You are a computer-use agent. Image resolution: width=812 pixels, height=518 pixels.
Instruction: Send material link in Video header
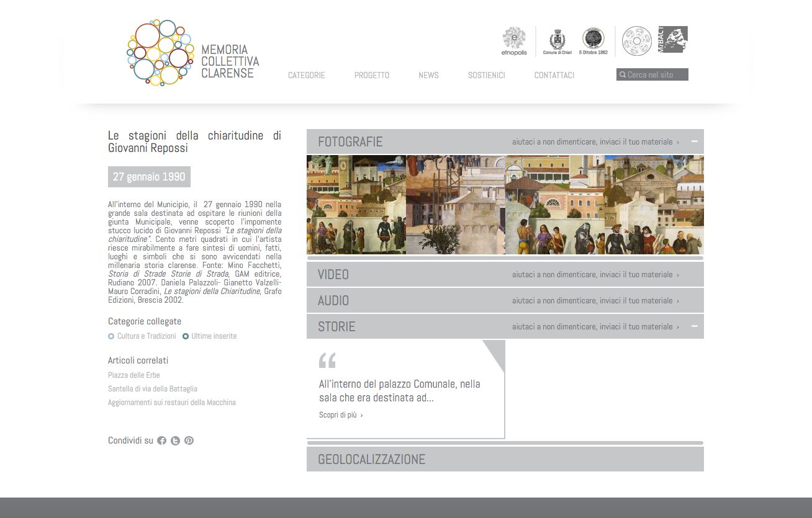[595, 274]
